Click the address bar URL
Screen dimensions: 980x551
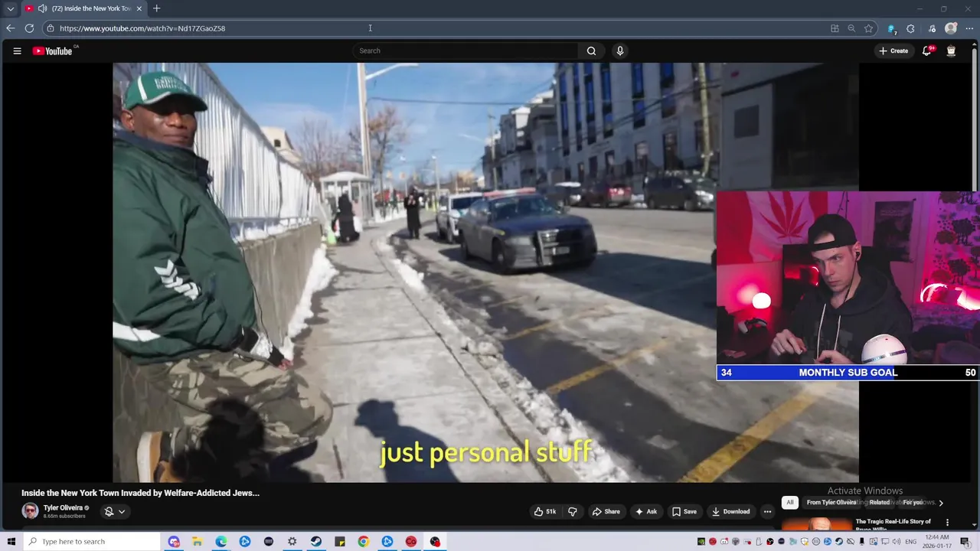coord(142,28)
